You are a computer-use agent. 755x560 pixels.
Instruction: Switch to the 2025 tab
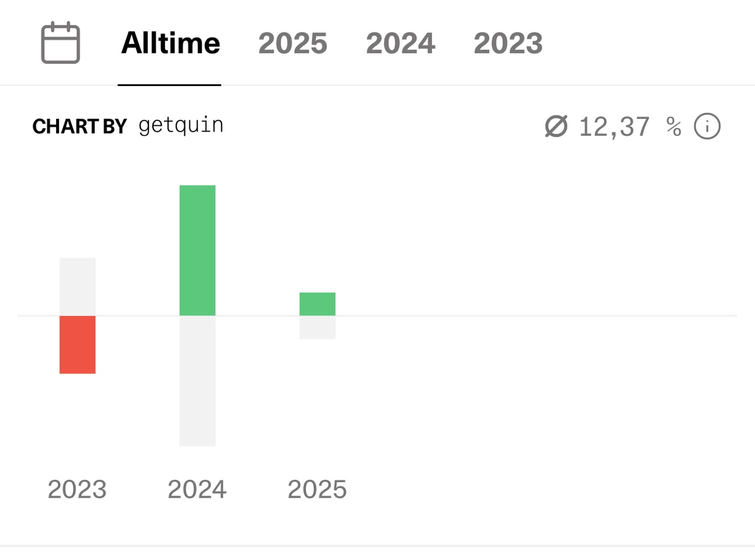[293, 43]
